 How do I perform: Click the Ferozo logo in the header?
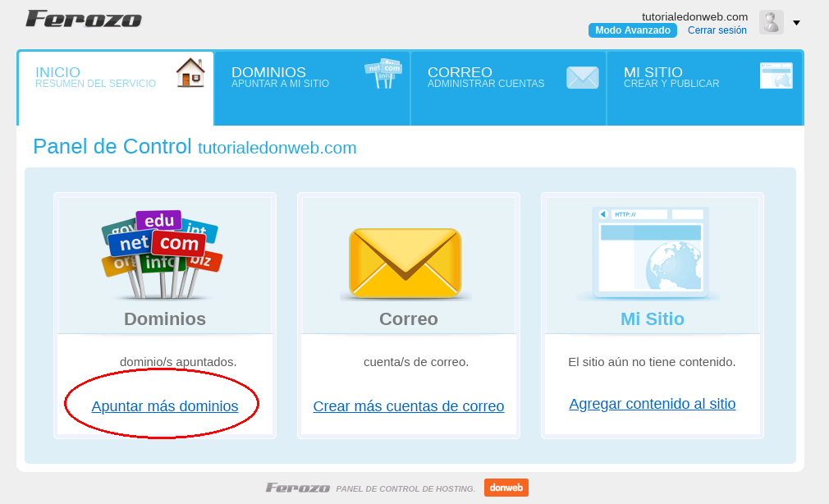pyautogui.click(x=84, y=19)
